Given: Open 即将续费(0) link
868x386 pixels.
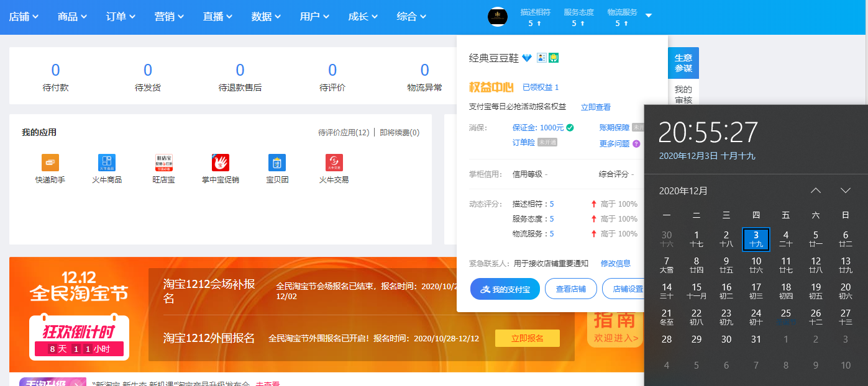Looking at the screenshot, I should 400,132.
